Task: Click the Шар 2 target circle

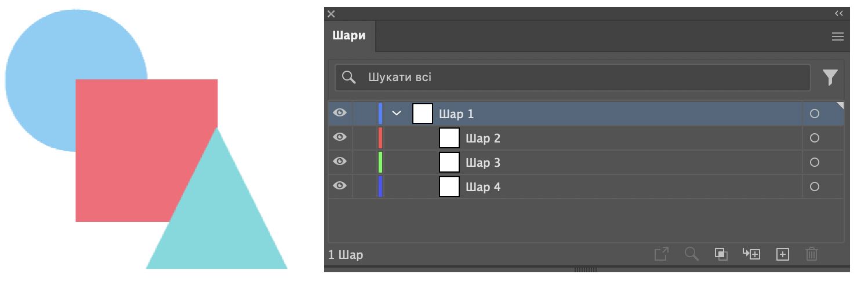Action: [814, 138]
